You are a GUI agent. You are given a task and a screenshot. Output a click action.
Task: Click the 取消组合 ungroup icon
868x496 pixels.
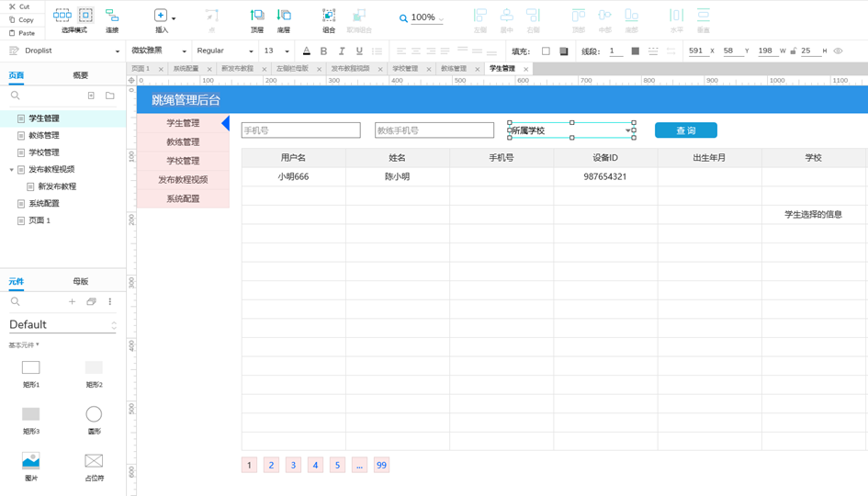[359, 15]
